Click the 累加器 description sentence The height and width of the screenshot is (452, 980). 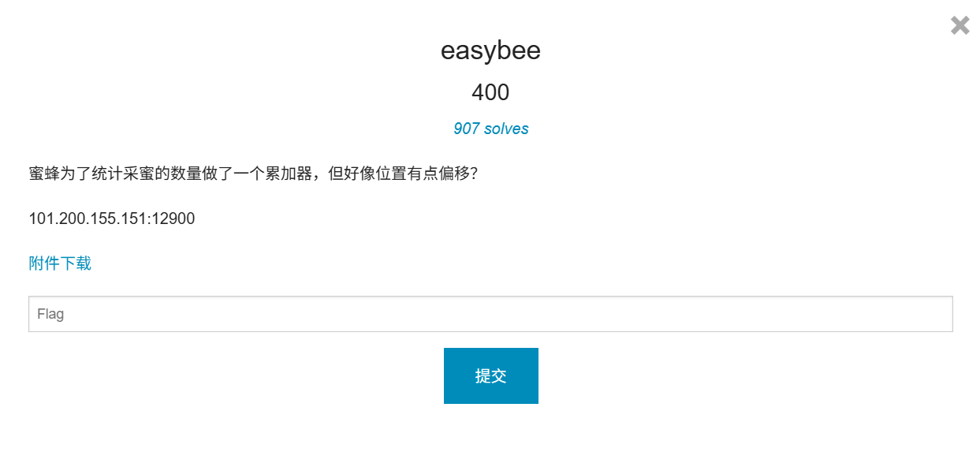tap(253, 174)
